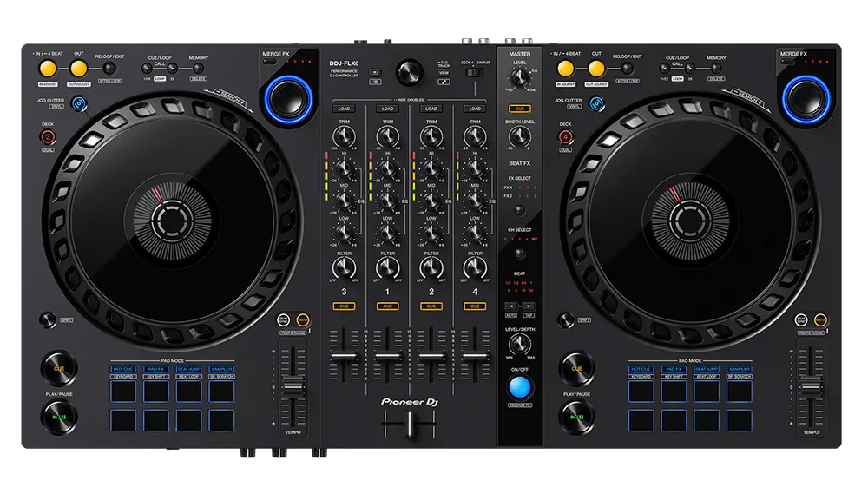
Task: Select HOT CUE pad mode on left deck
Action: pyautogui.click(x=123, y=369)
